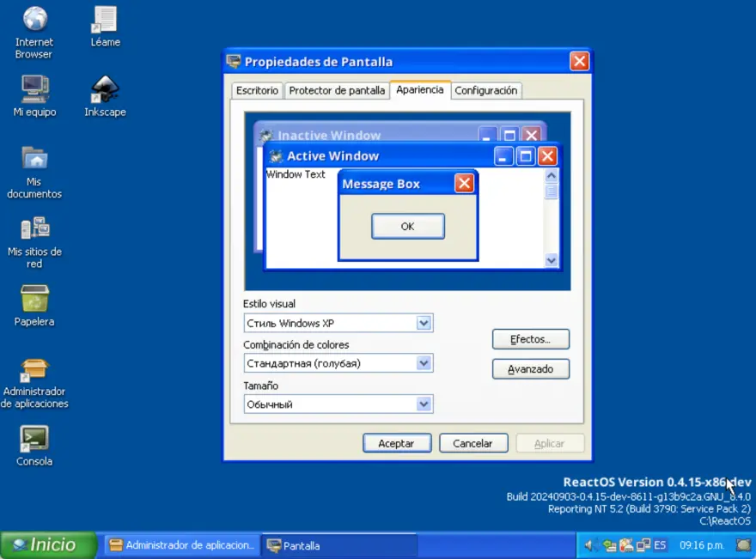
Task: Select the Mis documentos folder icon
Action: 34,173
